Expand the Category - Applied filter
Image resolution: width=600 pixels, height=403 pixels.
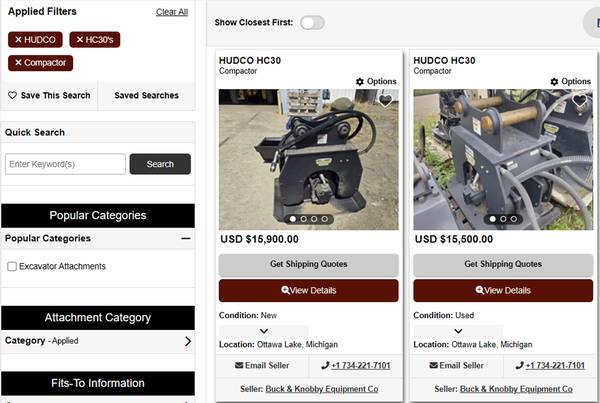pos(98,341)
